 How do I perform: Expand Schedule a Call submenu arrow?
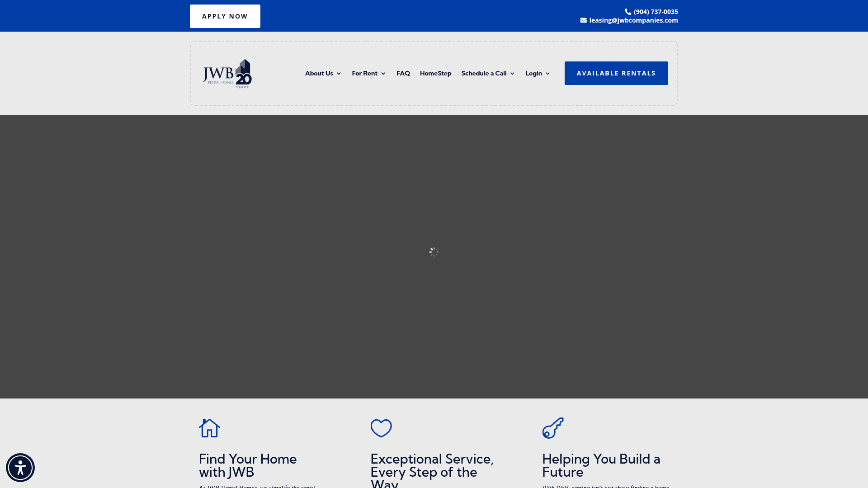click(512, 74)
